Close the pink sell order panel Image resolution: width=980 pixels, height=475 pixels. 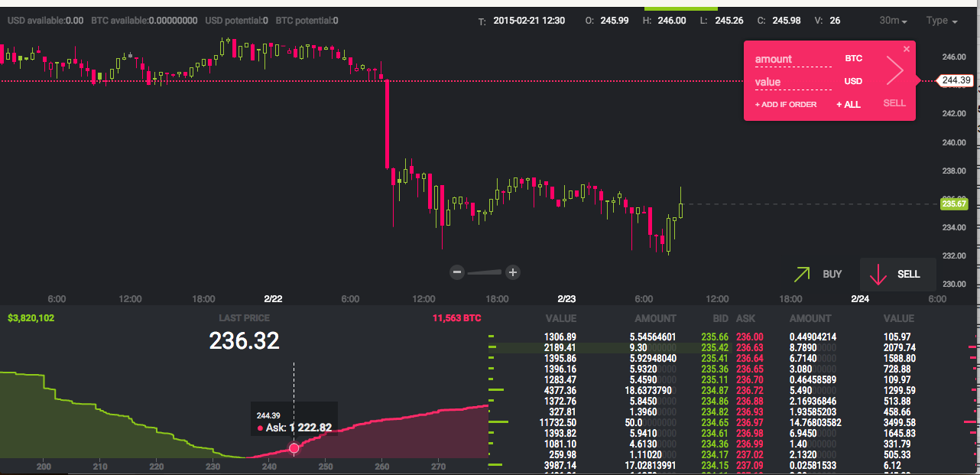[907, 48]
